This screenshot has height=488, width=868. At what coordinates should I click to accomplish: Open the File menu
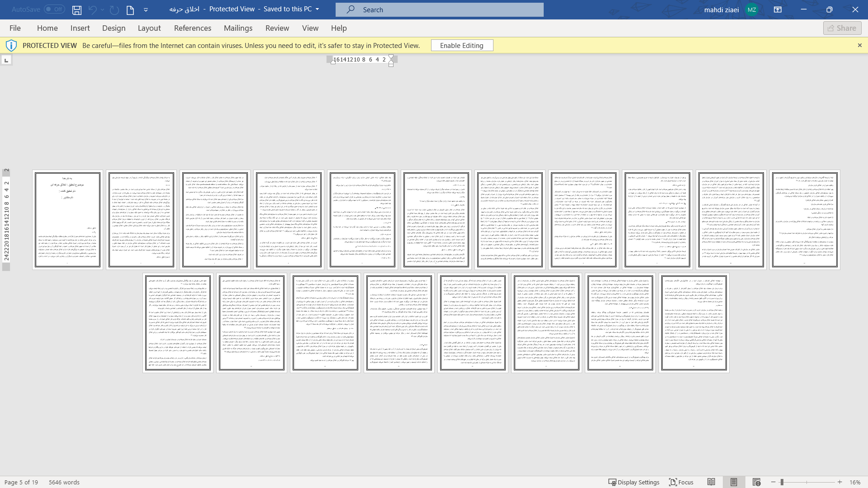click(15, 28)
